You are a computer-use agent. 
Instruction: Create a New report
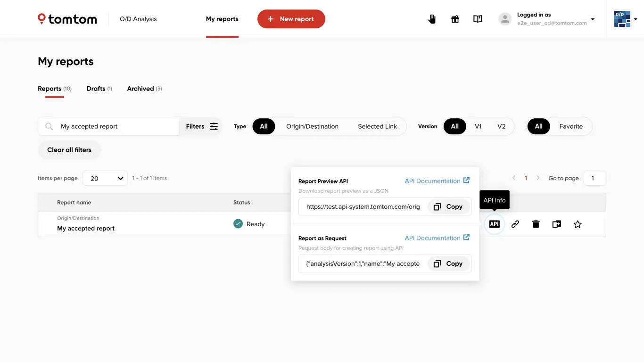(291, 19)
